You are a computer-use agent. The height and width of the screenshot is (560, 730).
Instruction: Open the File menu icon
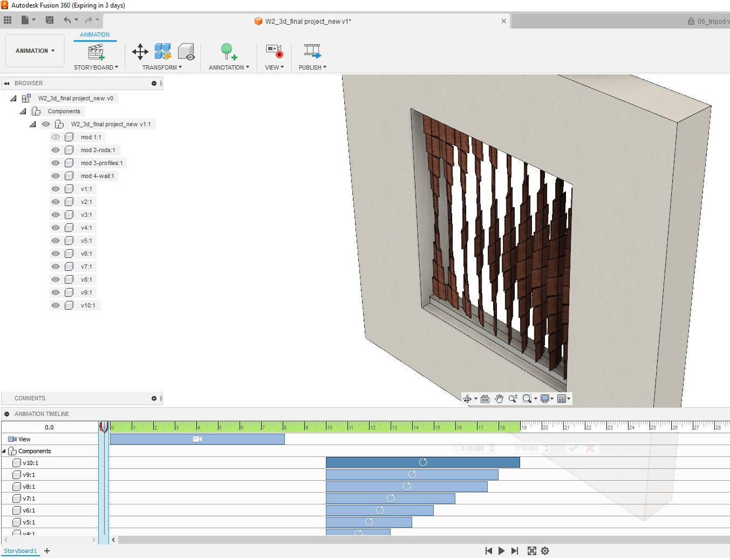[x=25, y=20]
